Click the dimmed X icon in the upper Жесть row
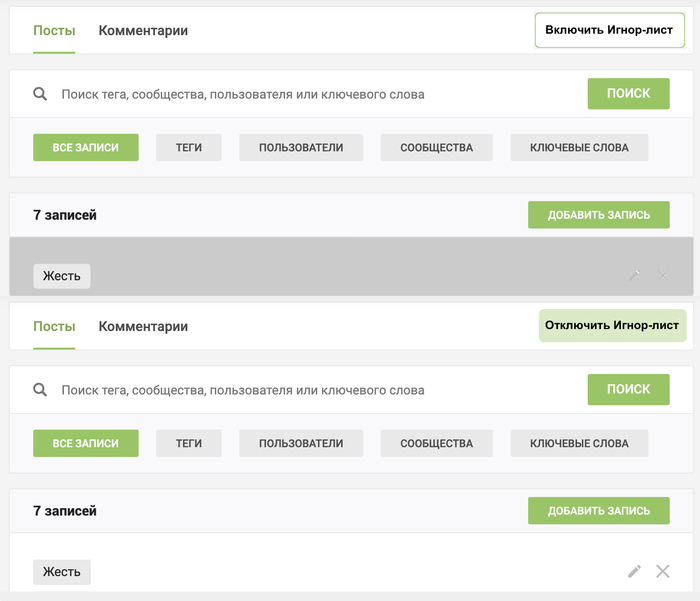Image resolution: width=700 pixels, height=601 pixels. pyautogui.click(x=663, y=275)
